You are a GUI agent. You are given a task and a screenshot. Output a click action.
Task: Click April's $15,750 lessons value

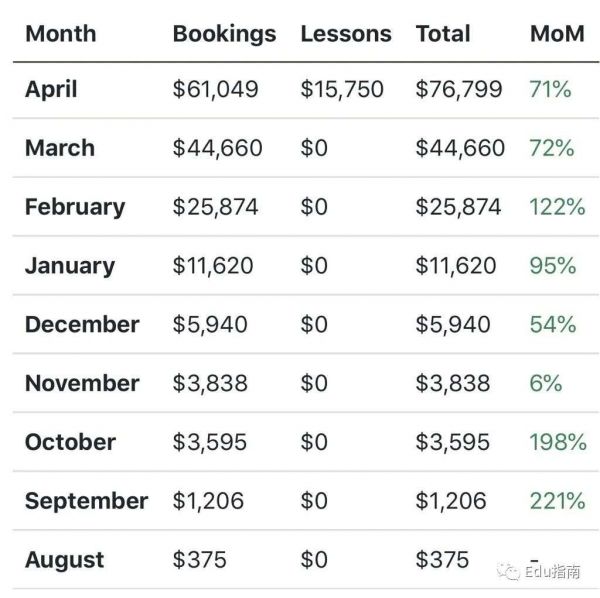pyautogui.click(x=342, y=89)
